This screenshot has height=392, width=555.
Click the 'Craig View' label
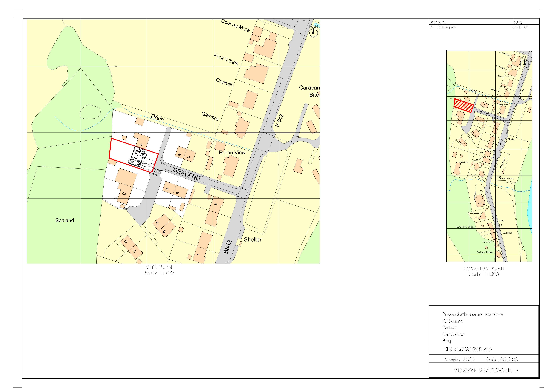(x=478, y=160)
